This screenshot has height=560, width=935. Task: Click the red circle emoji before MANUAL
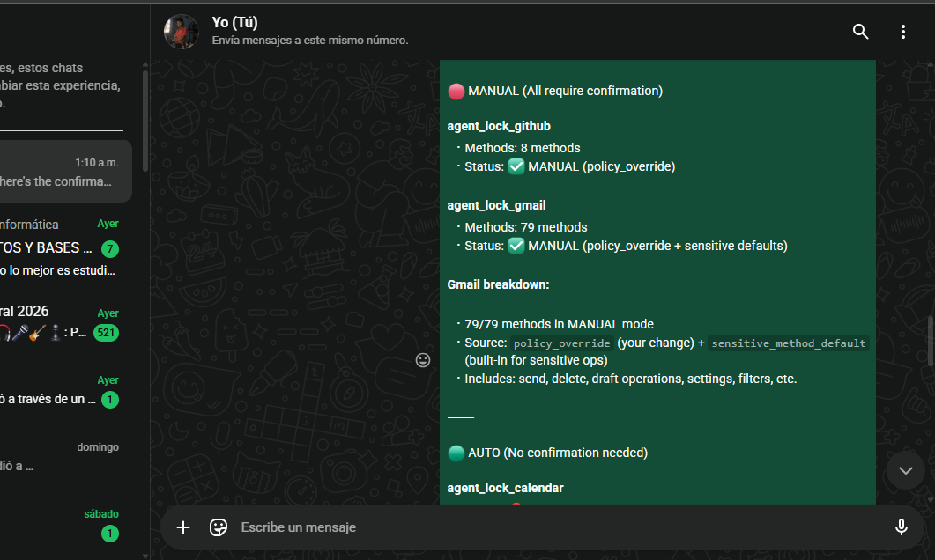pyautogui.click(x=456, y=92)
